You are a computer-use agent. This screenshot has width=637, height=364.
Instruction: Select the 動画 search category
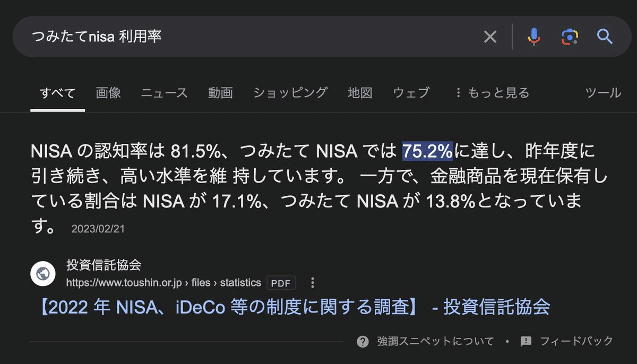click(x=220, y=92)
